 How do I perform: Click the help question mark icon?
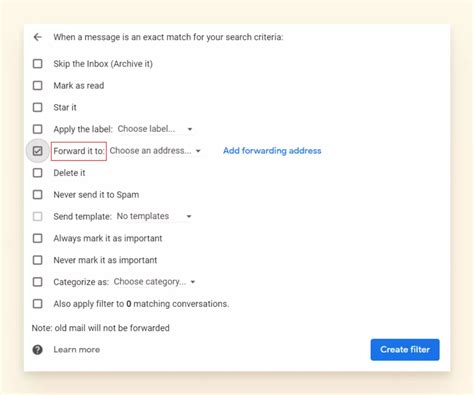37,350
